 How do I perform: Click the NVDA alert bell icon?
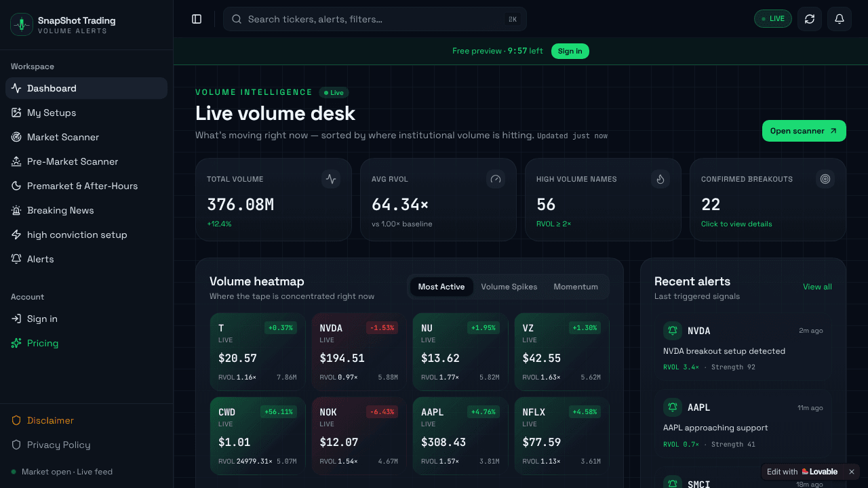pyautogui.click(x=673, y=331)
